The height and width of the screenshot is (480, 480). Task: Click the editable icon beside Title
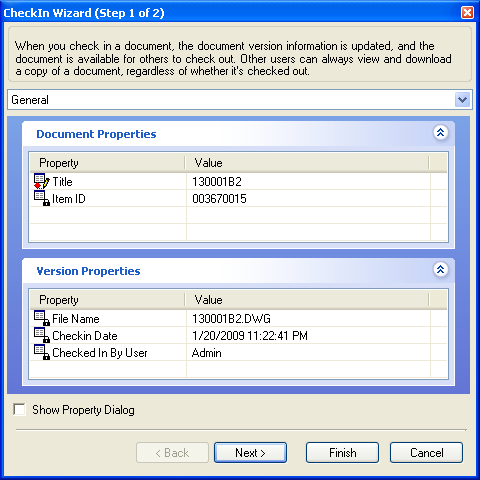(42, 181)
